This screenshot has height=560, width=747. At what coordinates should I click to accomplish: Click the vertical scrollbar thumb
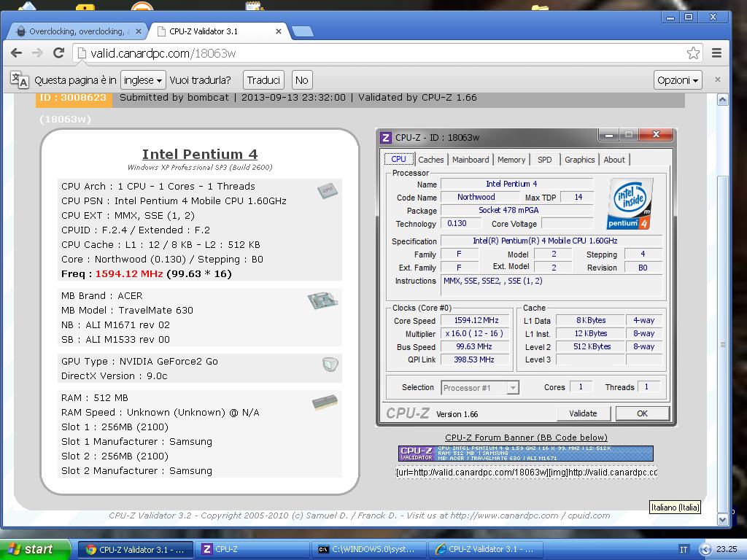723,344
